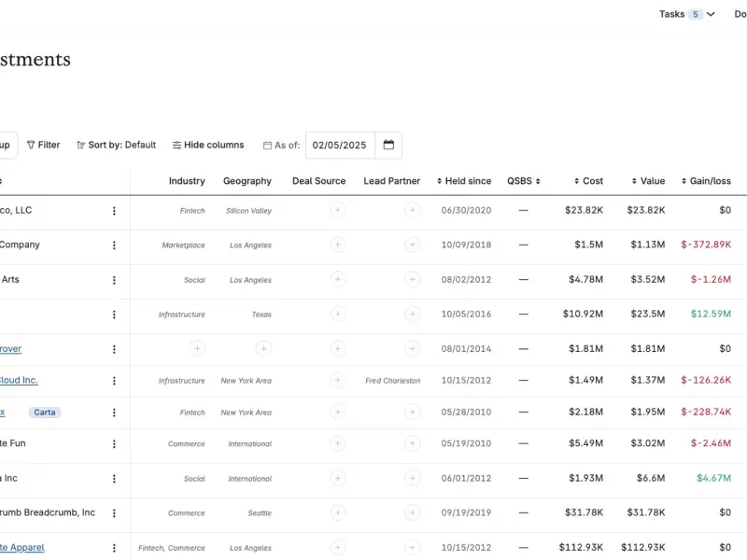Image resolution: width=747 pixels, height=560 pixels.
Task: Add lead partner for Breadcrumb row
Action: click(x=412, y=512)
